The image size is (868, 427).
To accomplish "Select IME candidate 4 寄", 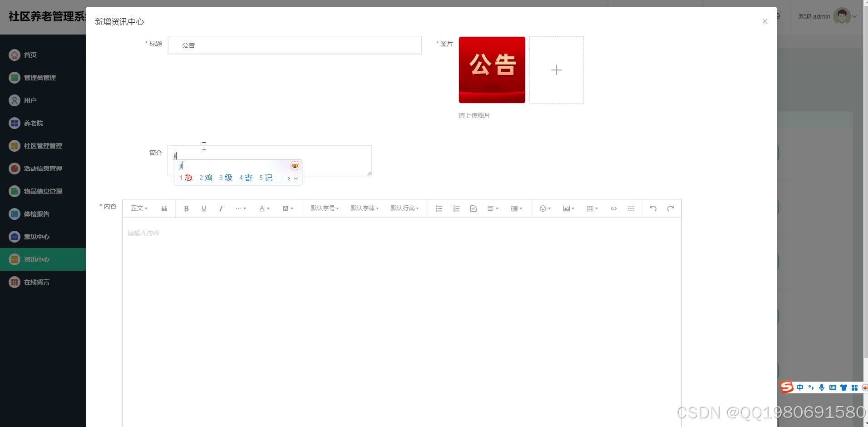I will coord(246,178).
